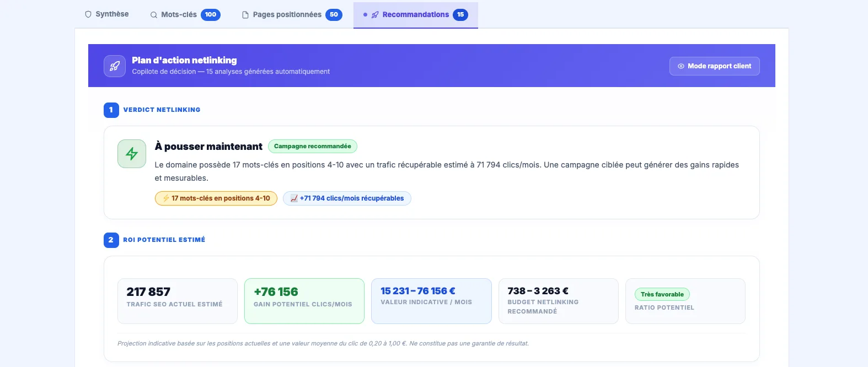The image size is (868, 367).
Task: Click the document icon beside Pages positionnées
Action: click(245, 15)
